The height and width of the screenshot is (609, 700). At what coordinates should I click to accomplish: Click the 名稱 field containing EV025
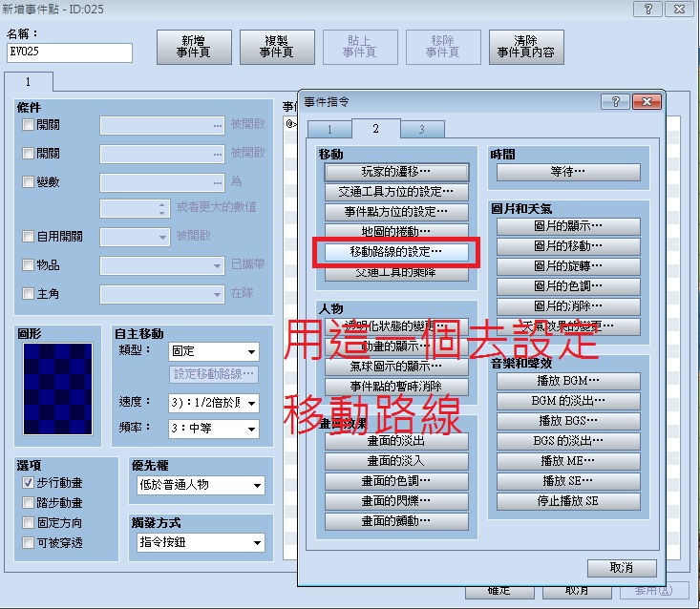coord(69,52)
